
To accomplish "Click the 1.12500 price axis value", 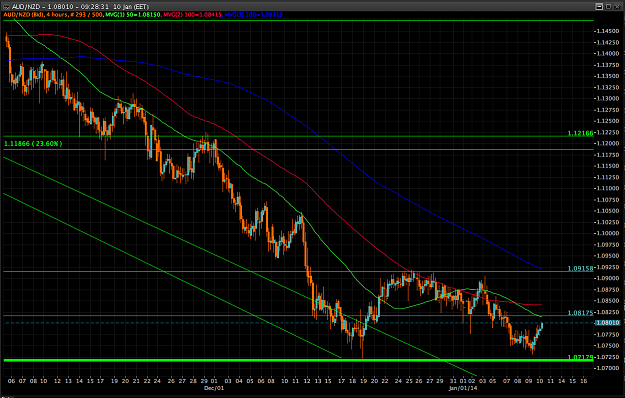I will tap(608, 121).
